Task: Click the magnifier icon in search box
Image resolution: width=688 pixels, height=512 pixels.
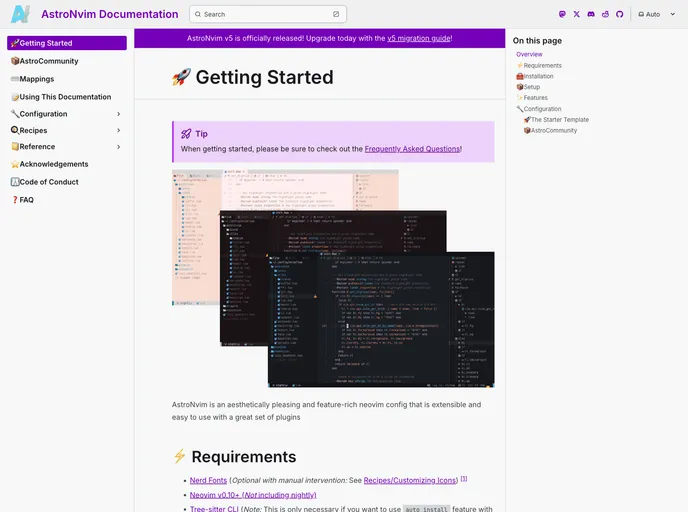Action: pyautogui.click(x=198, y=14)
